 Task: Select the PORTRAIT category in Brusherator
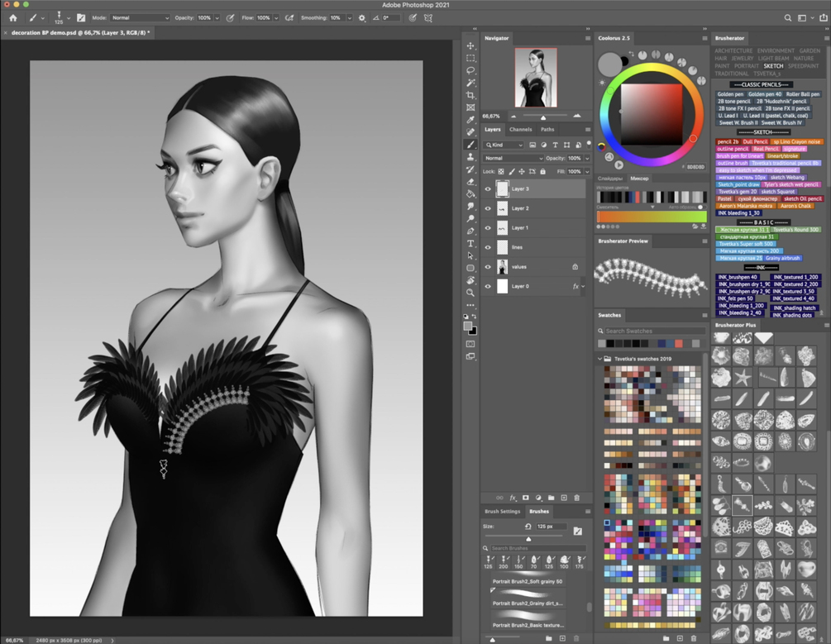click(x=746, y=66)
